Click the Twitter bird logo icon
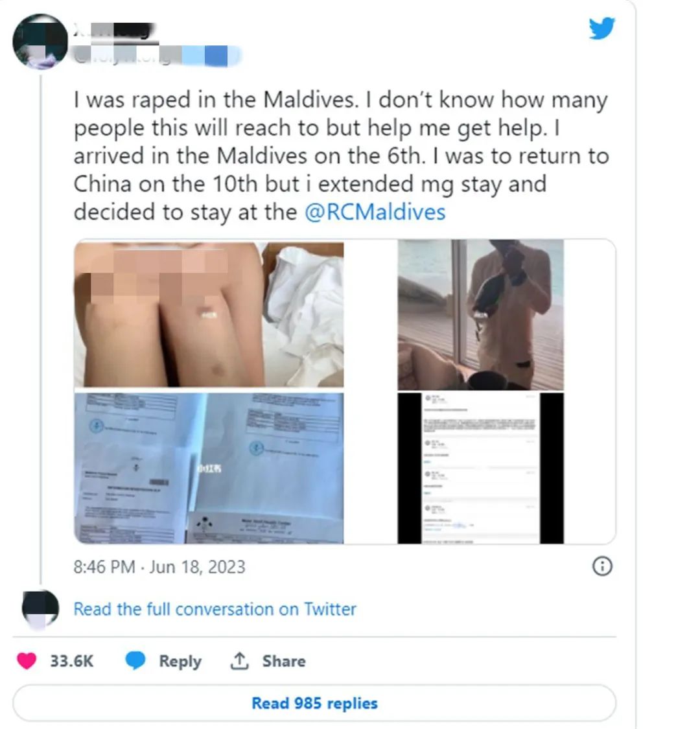 pos(602,29)
